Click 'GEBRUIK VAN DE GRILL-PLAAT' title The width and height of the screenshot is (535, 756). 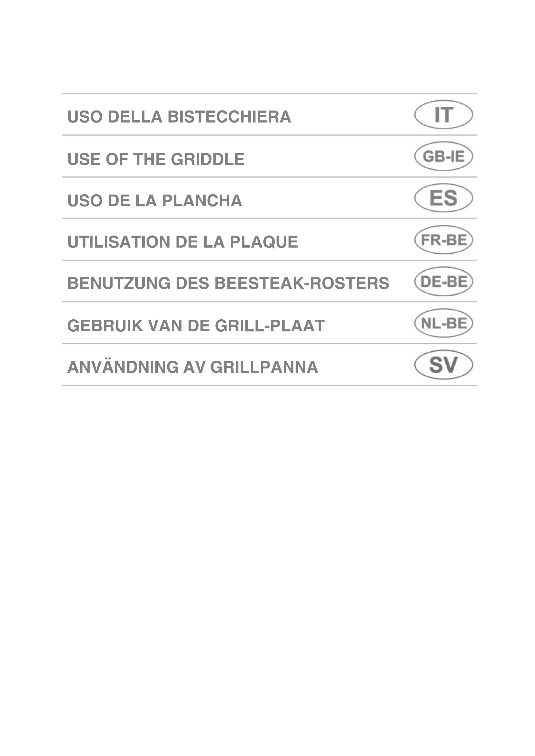coord(196,326)
